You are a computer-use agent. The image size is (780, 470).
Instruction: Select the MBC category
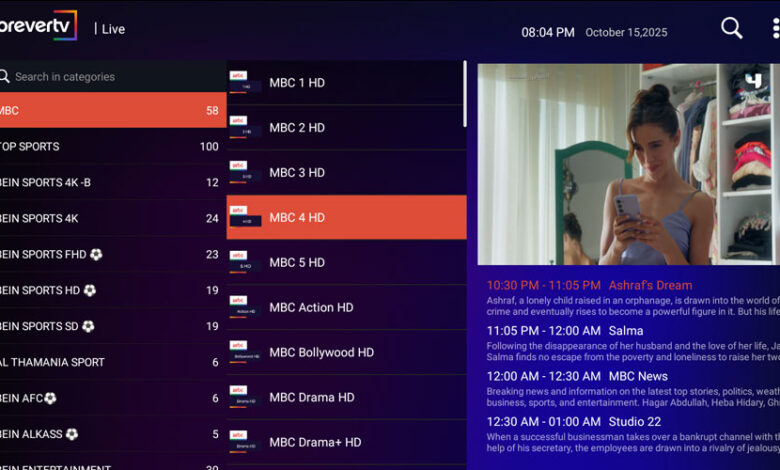pos(110,111)
